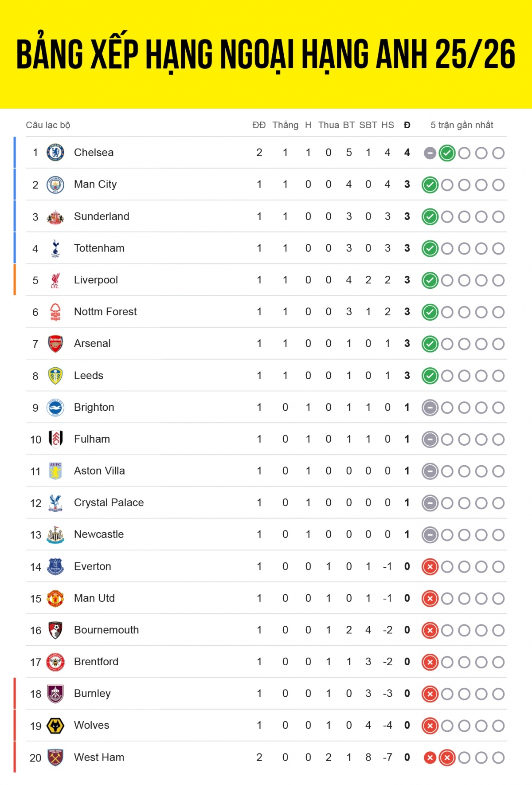Click the Fulham club crest
Screen dimensions: 532x785
click(55, 439)
